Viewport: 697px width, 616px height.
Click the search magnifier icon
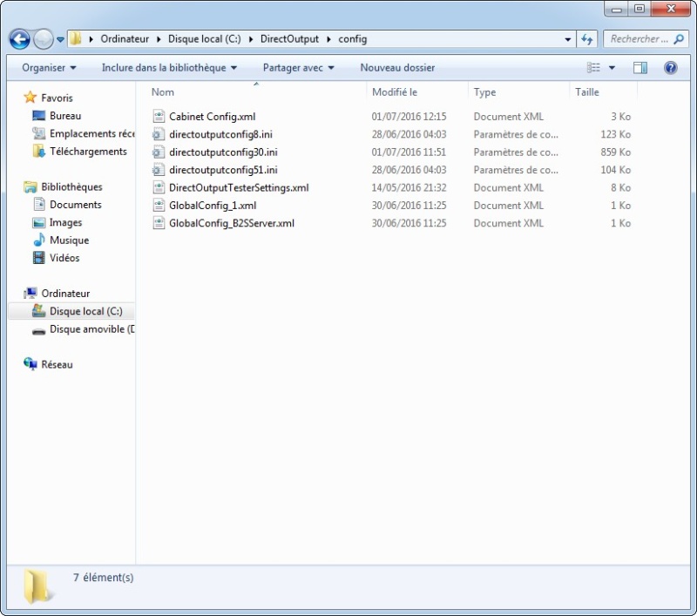(679, 39)
